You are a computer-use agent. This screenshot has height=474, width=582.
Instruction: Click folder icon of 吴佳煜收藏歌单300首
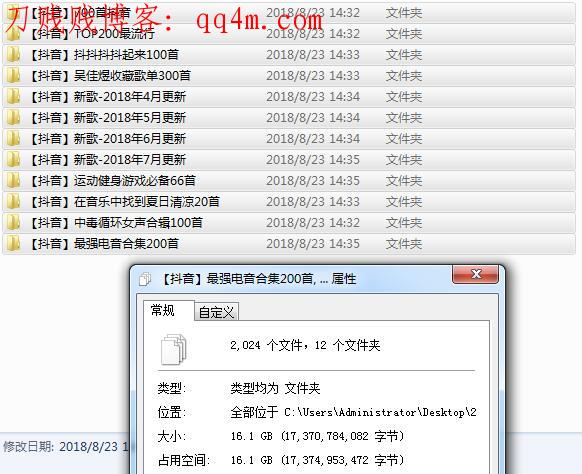click(x=13, y=76)
